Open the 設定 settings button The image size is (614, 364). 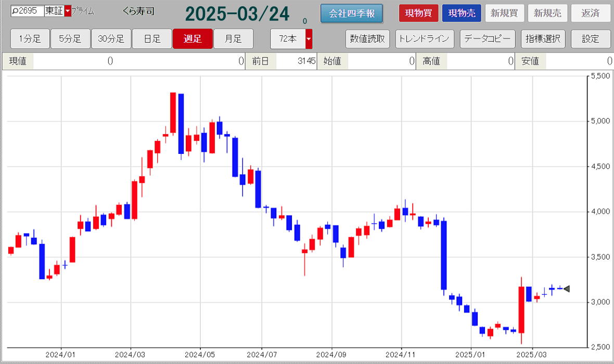tap(591, 39)
